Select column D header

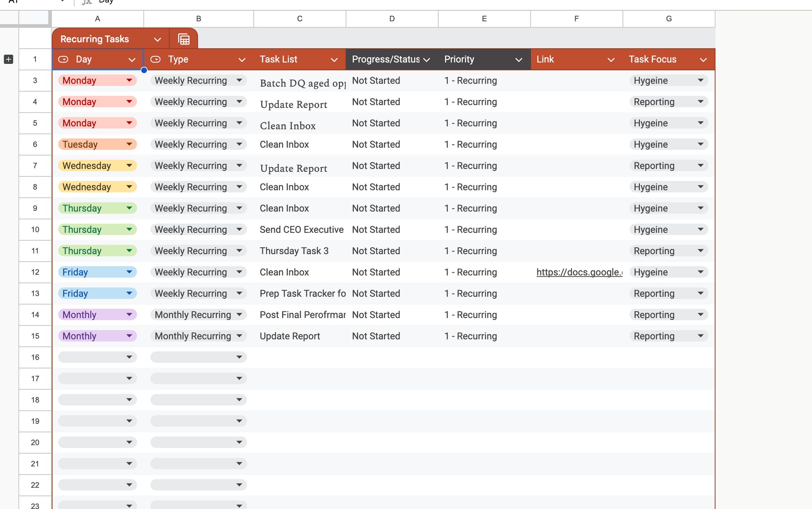pos(391,18)
